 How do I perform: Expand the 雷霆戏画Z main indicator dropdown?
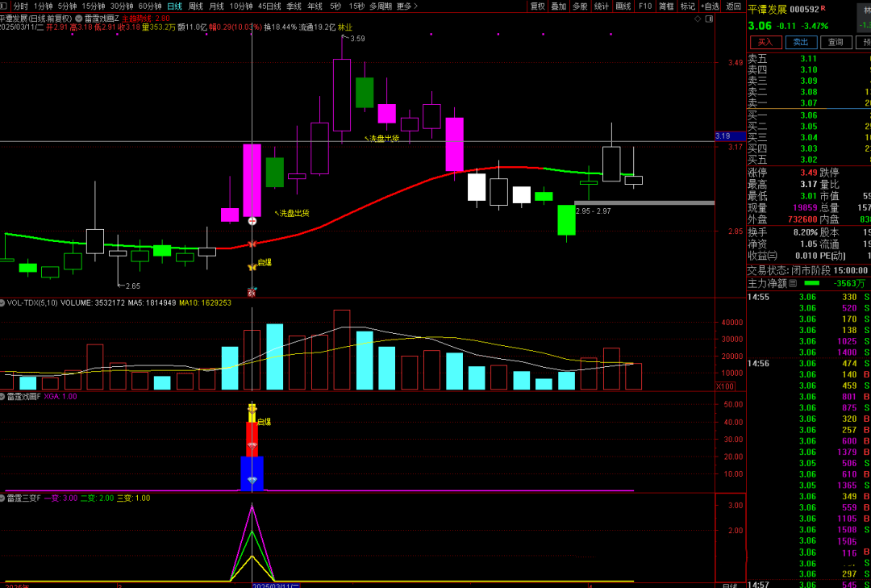tap(77, 18)
